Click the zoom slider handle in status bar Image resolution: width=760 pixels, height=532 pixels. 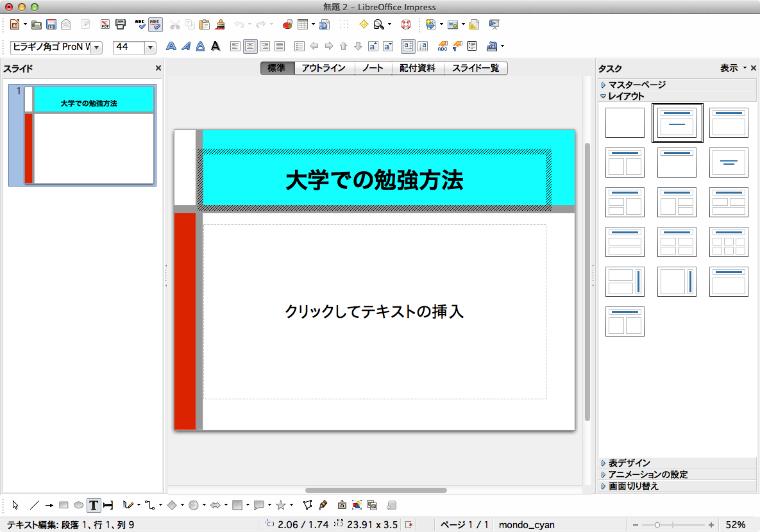[x=657, y=525]
